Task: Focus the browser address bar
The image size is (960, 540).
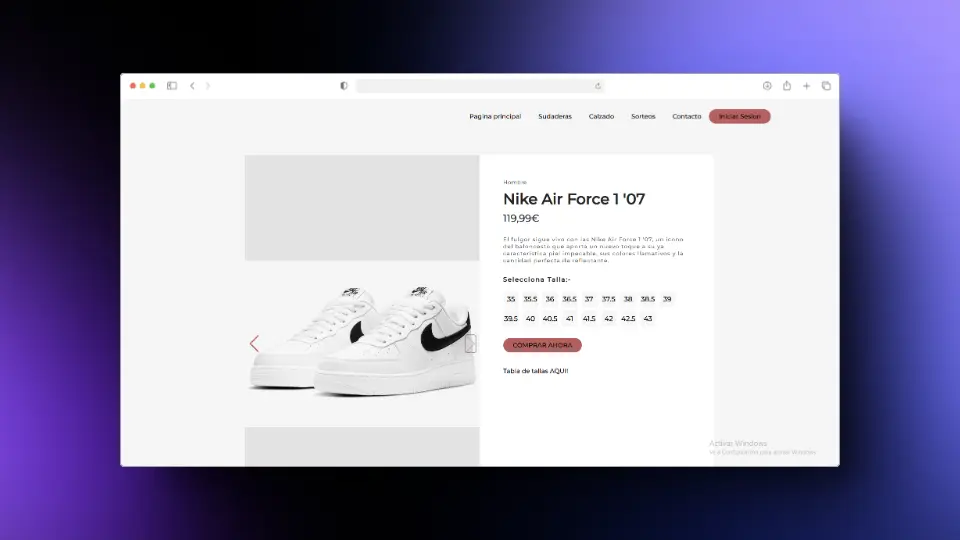Action: pos(481,86)
